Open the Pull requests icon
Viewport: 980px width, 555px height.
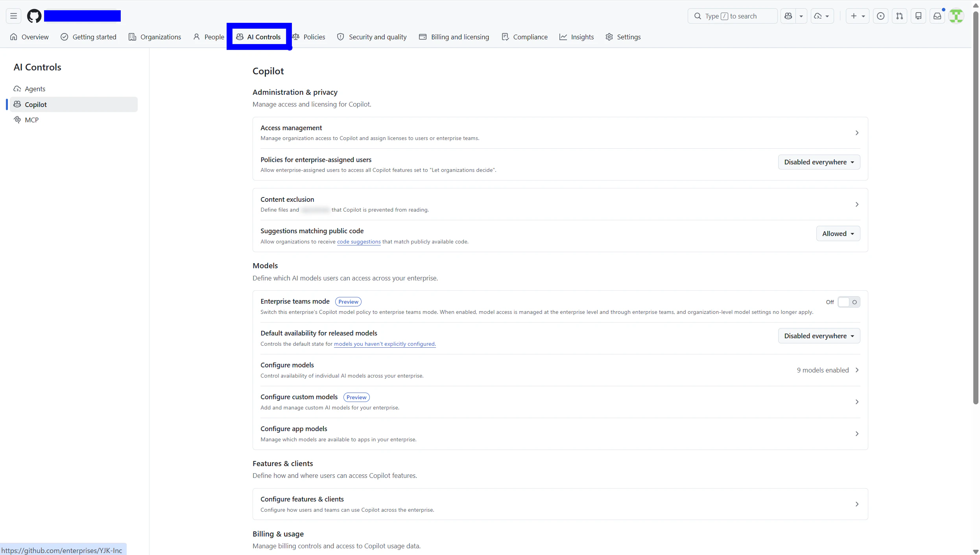900,16
